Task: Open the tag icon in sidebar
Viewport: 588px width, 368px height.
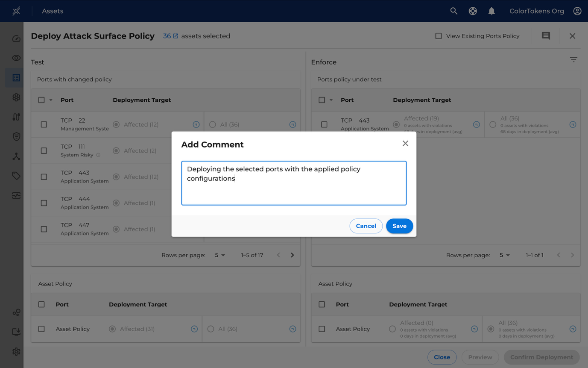Action: coord(16,176)
